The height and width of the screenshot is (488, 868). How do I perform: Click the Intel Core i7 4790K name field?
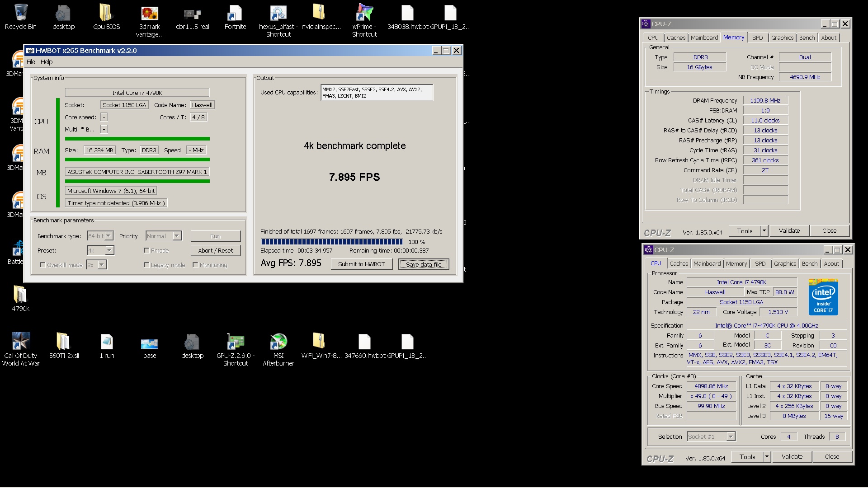tap(137, 93)
